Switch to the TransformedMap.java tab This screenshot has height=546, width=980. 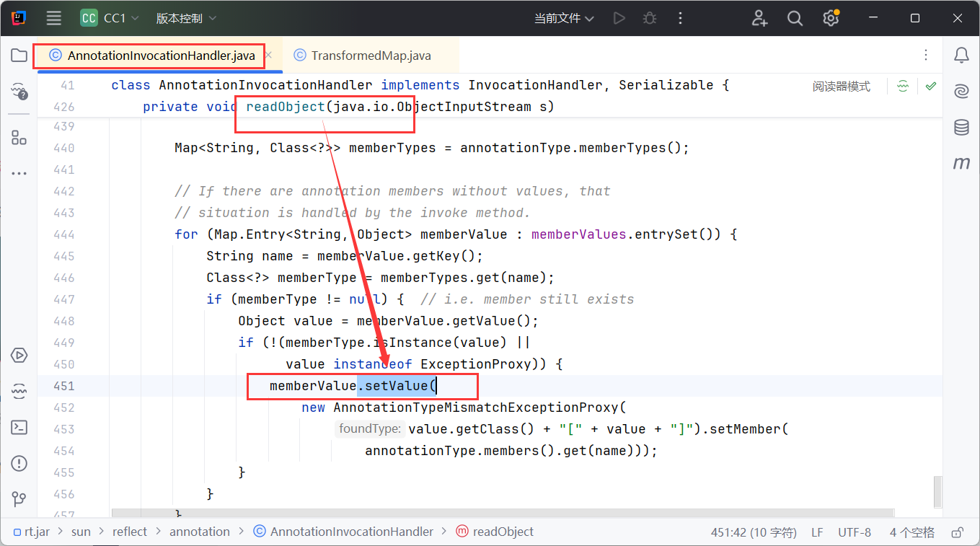(x=371, y=56)
